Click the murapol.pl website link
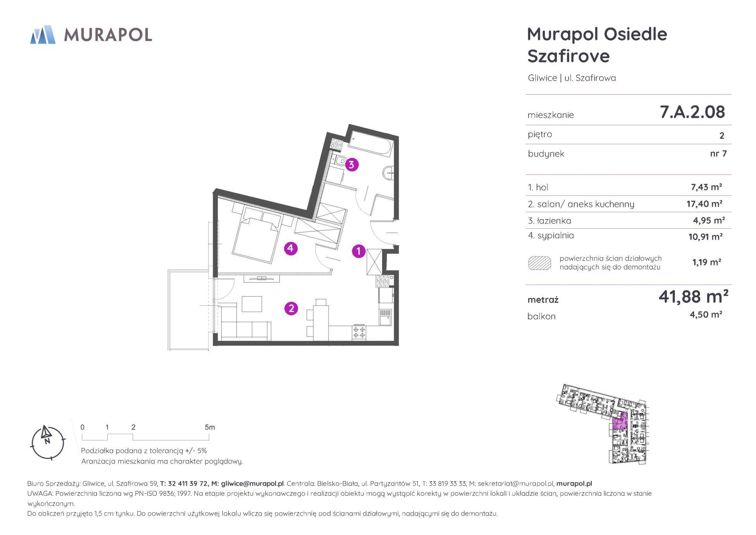Screen dimensions: 756x535 [x=574, y=483]
